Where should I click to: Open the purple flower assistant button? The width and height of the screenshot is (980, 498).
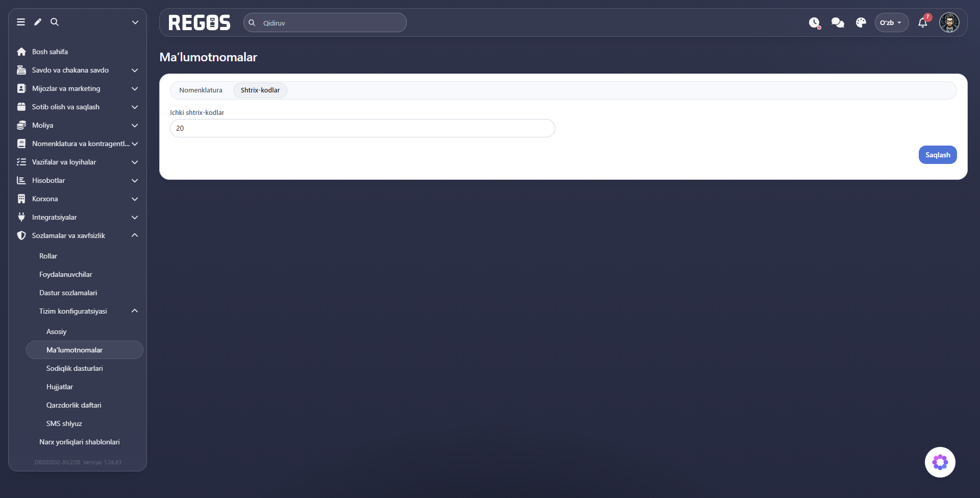point(940,462)
